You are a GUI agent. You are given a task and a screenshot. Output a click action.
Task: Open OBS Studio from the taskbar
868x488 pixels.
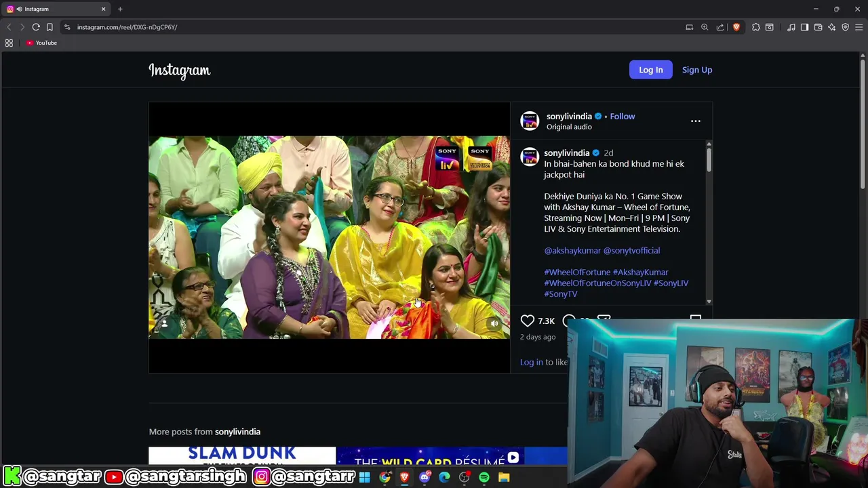tap(465, 477)
